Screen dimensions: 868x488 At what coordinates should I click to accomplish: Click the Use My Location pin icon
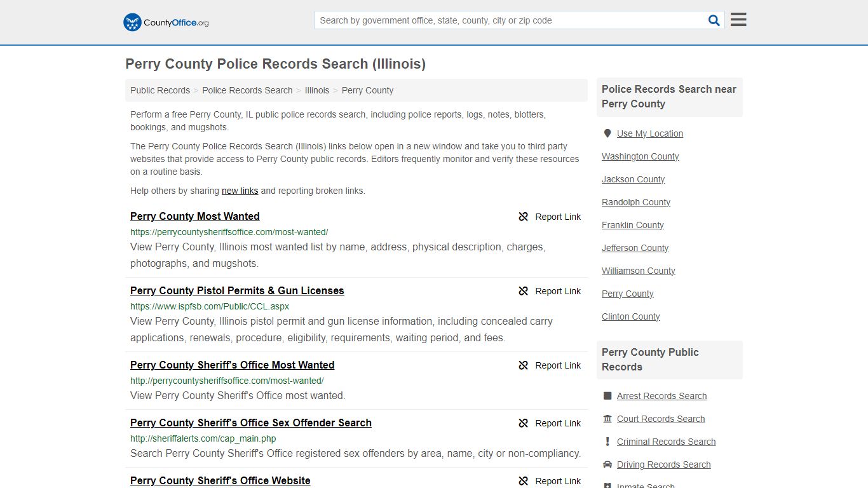(x=607, y=133)
